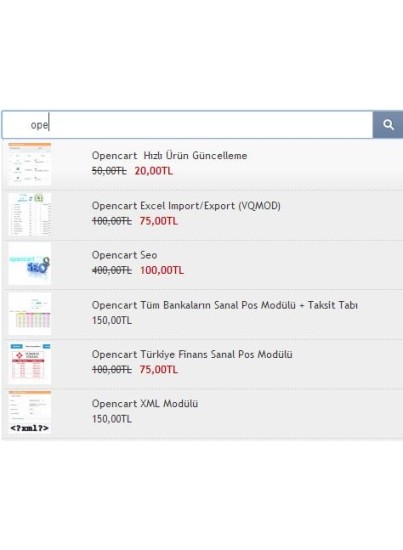This screenshot has width=403, height=550.
Task: Click the <?xml?> module thumbnail
Action: point(30,412)
